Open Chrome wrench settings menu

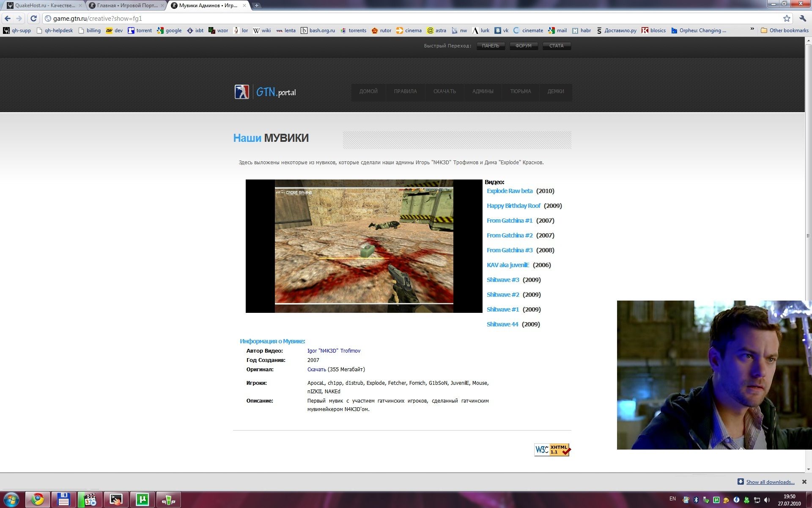802,19
